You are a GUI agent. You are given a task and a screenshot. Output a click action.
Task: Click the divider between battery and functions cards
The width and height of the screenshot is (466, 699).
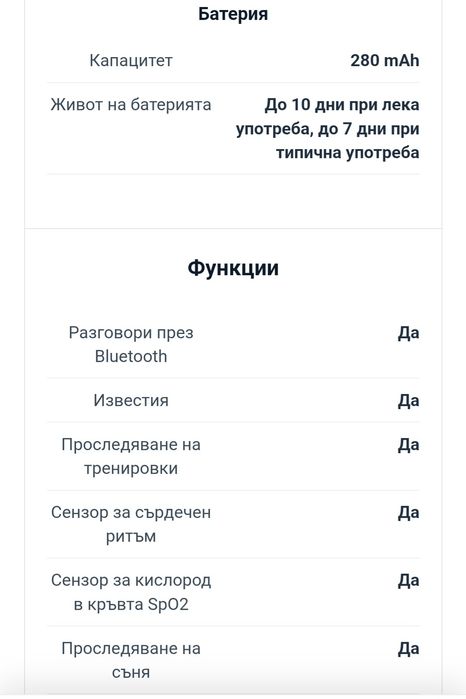pos(233,229)
